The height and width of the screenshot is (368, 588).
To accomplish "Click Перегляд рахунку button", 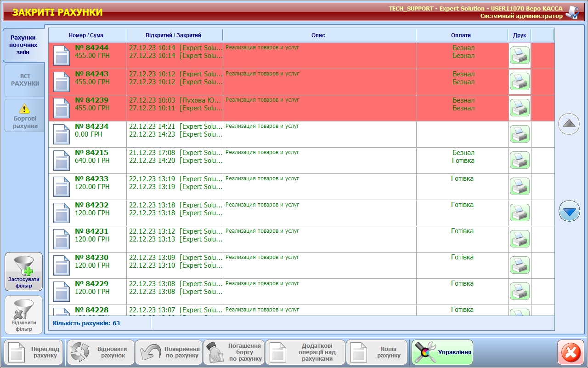I will tap(33, 352).
